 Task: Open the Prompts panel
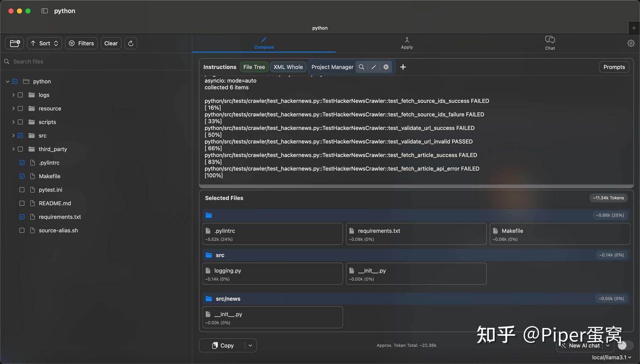tap(614, 67)
